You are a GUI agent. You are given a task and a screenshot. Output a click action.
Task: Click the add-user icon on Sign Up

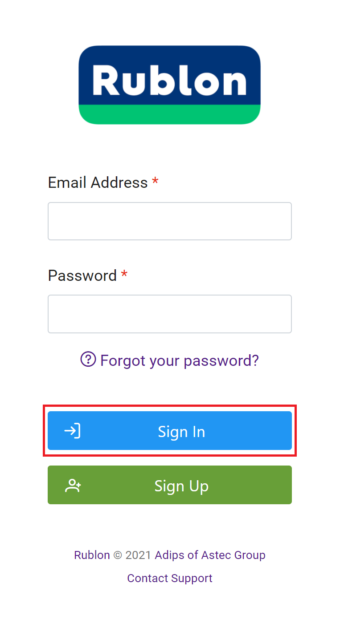73,485
